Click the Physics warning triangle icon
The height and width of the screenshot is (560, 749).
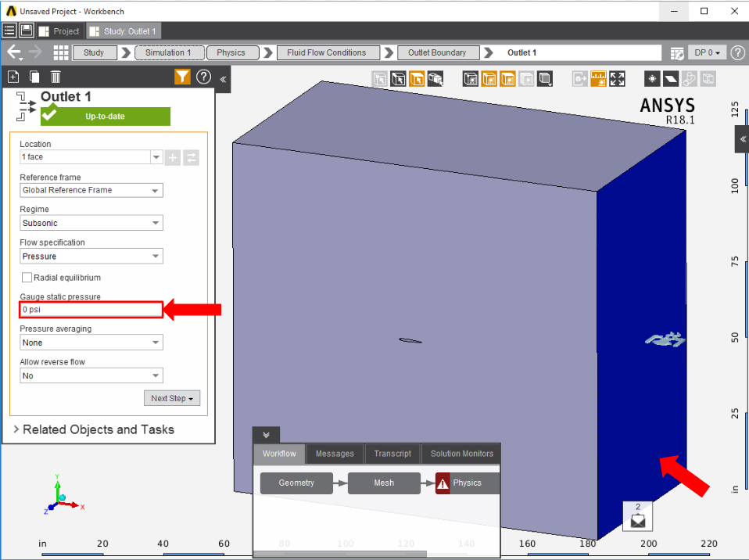(x=443, y=483)
